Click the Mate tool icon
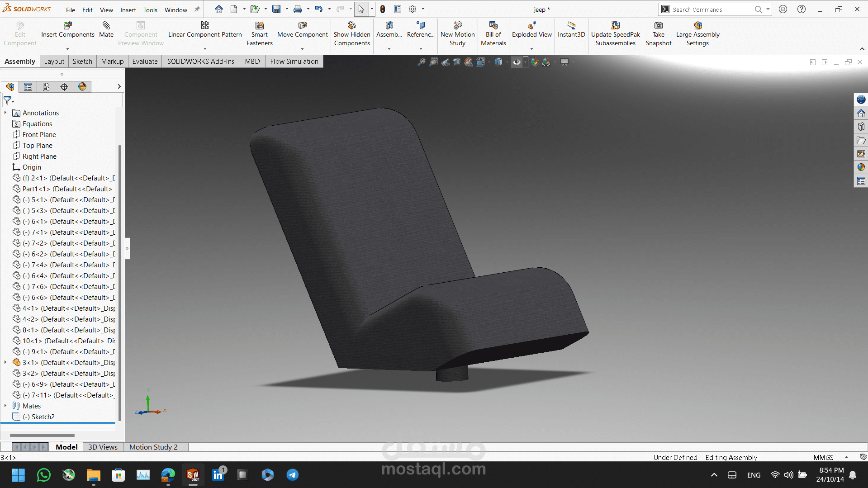Image resolution: width=868 pixels, height=488 pixels. click(106, 25)
